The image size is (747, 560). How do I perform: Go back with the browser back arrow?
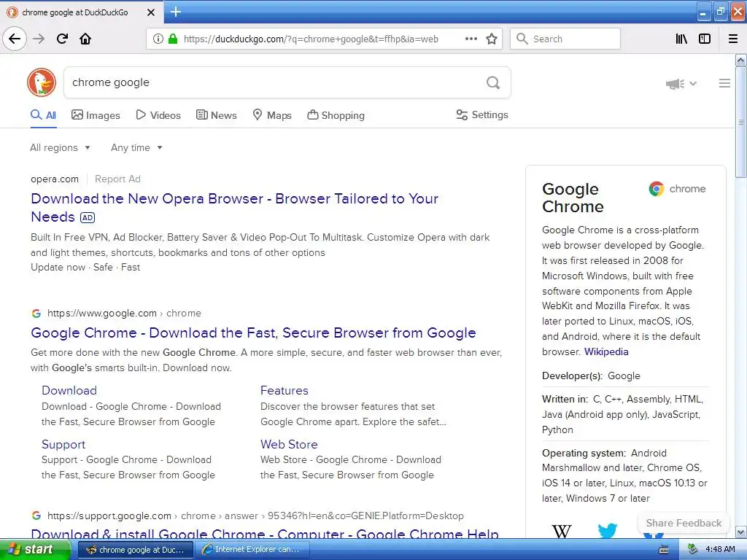[15, 39]
